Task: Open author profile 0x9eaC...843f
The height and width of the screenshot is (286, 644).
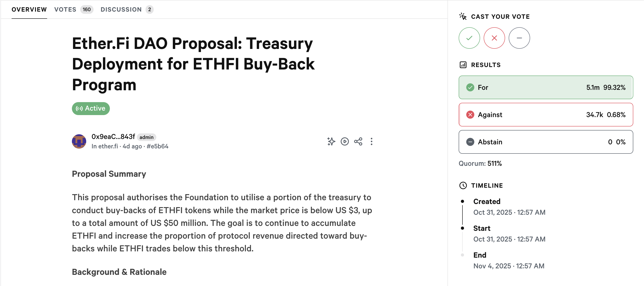Action: pos(113,137)
